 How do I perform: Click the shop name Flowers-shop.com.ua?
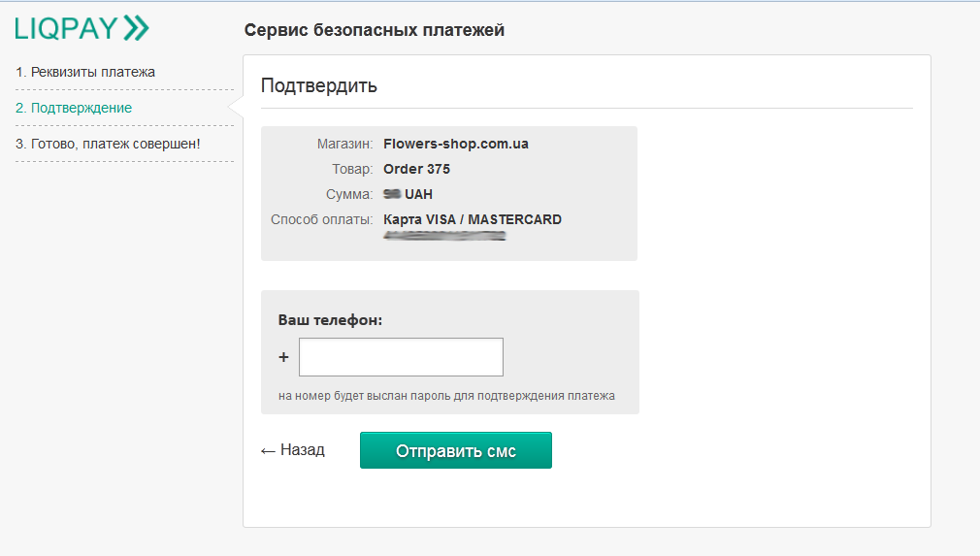click(x=455, y=144)
